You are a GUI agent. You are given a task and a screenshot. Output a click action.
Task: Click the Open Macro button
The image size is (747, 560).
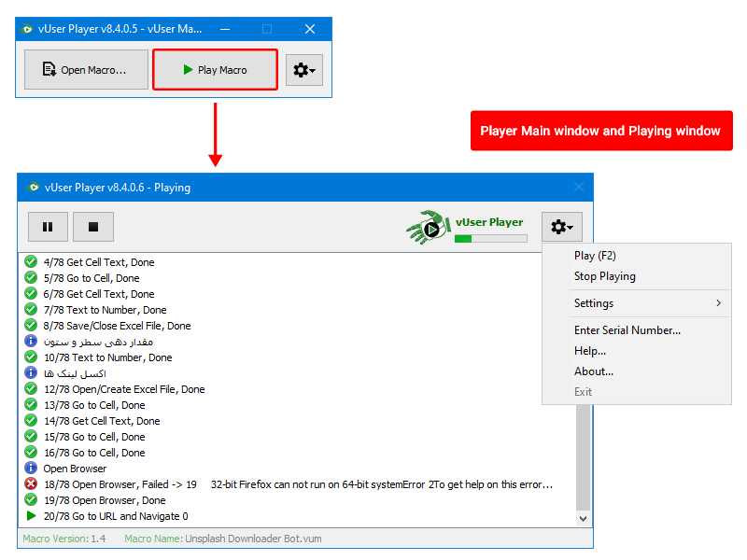(x=86, y=69)
